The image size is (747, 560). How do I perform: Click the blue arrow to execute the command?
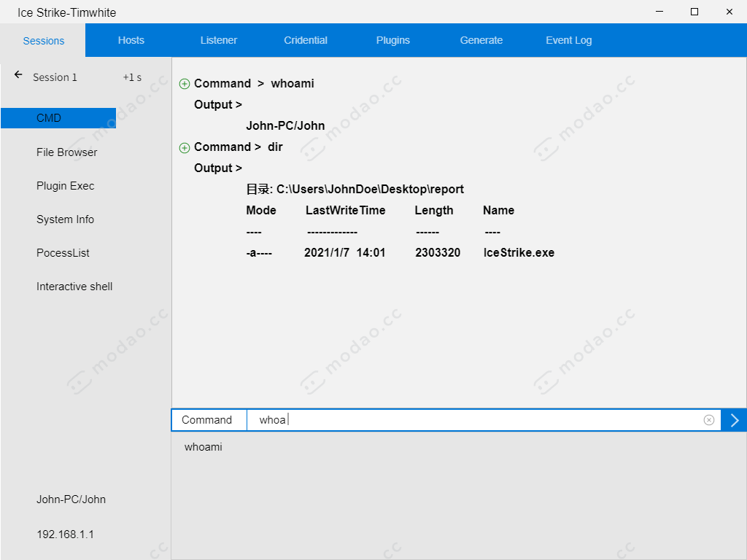735,420
